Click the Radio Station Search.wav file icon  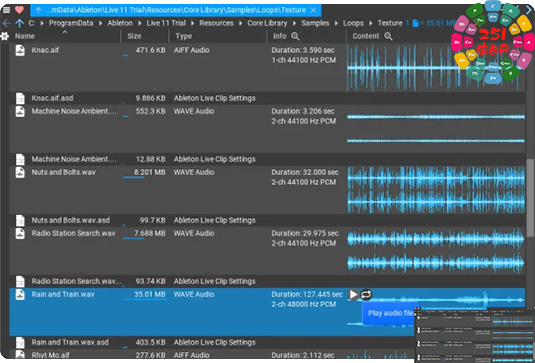(20, 234)
